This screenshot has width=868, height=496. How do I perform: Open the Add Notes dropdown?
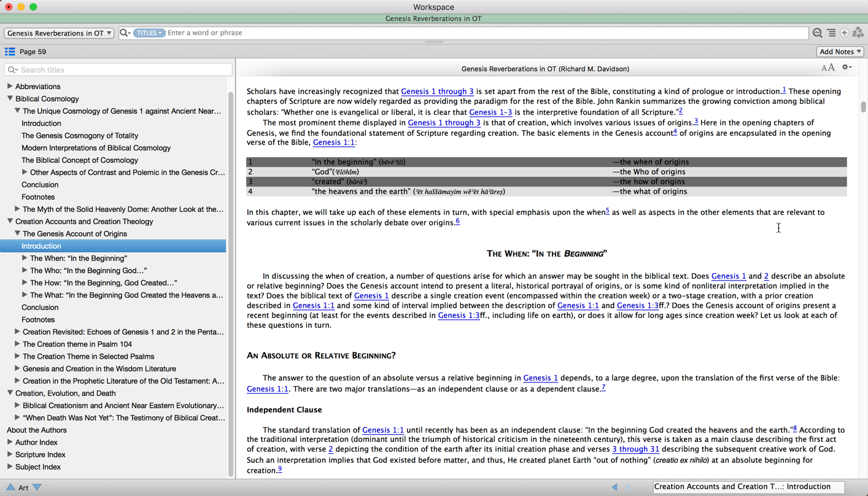click(840, 52)
